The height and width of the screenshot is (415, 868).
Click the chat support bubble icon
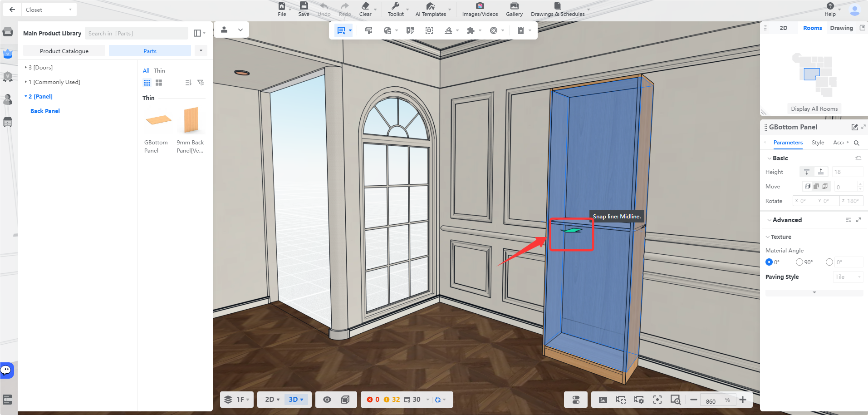point(6,370)
